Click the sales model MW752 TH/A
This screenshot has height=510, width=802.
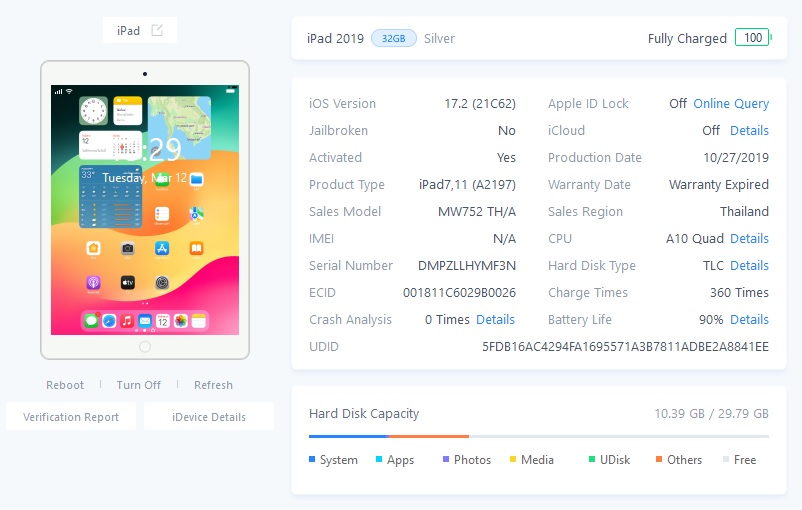point(477,211)
